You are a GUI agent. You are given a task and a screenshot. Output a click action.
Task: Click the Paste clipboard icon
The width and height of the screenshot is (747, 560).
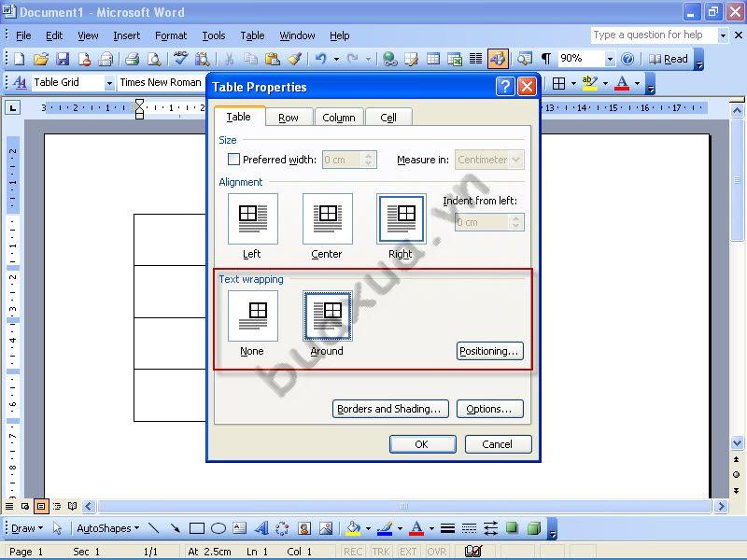point(273,59)
